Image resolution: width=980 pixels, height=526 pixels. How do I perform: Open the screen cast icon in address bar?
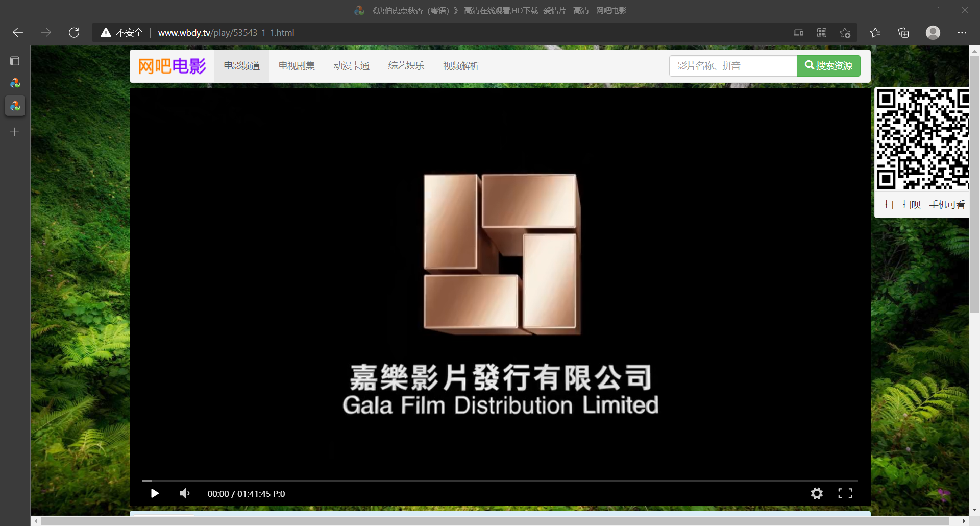coord(798,33)
